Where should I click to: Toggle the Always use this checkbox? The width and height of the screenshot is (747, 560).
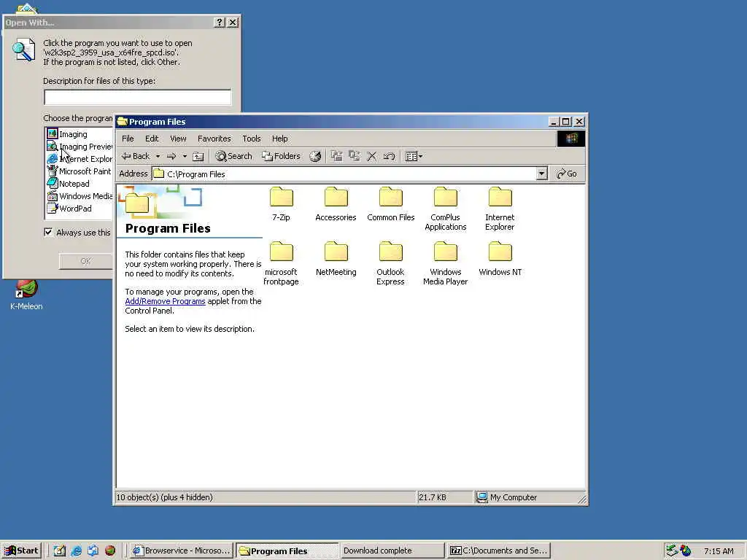tap(48, 233)
